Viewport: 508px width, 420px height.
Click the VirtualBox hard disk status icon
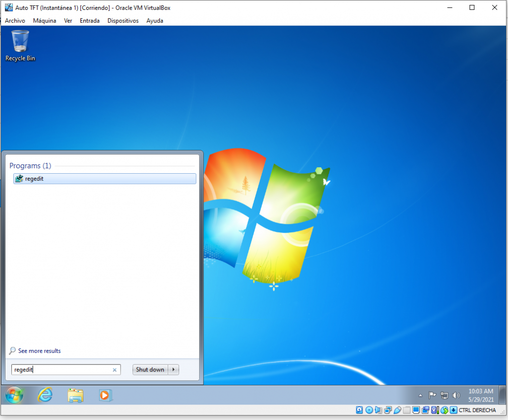pyautogui.click(x=360, y=410)
